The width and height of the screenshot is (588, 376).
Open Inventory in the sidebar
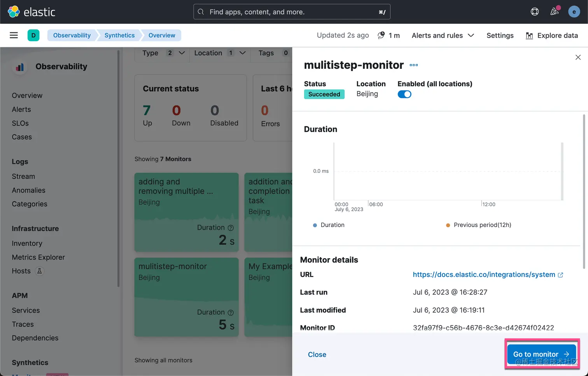[x=27, y=243]
